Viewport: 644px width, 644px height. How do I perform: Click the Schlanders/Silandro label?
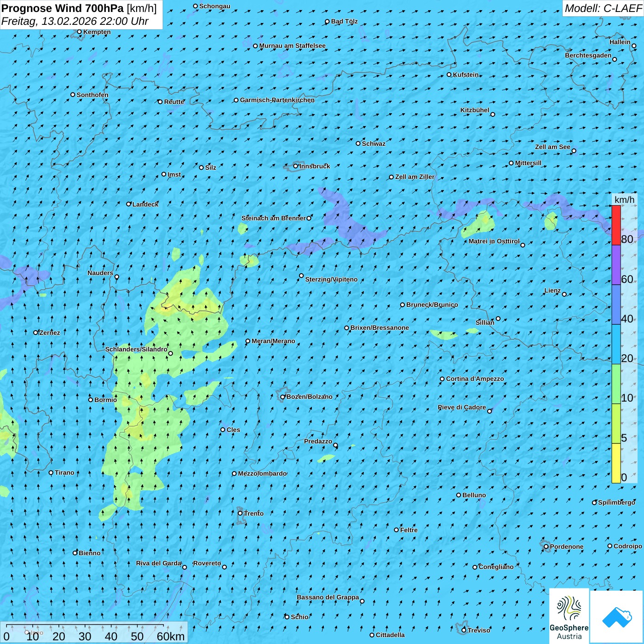136,349
